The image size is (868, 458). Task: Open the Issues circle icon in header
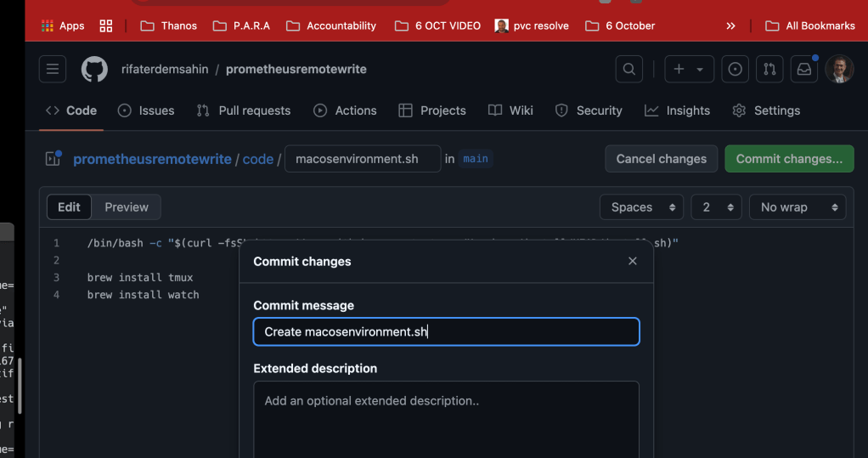point(736,69)
